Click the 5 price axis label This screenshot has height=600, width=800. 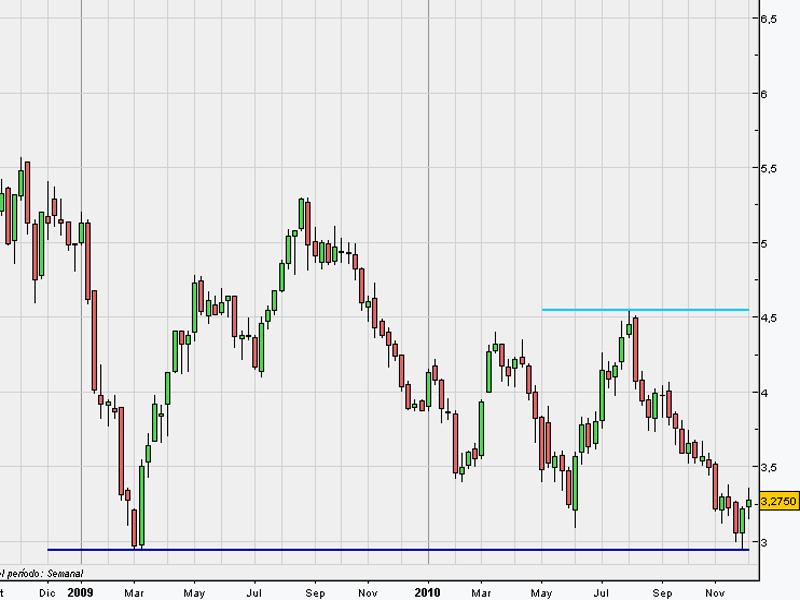click(x=764, y=243)
